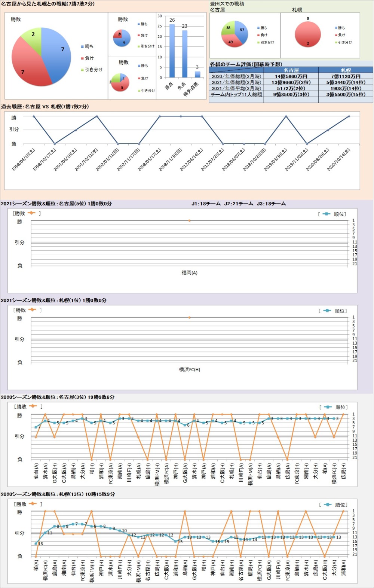Select green 引き分け legend swatch beside the large pie
The width and height of the screenshot is (374, 588).
82,70
